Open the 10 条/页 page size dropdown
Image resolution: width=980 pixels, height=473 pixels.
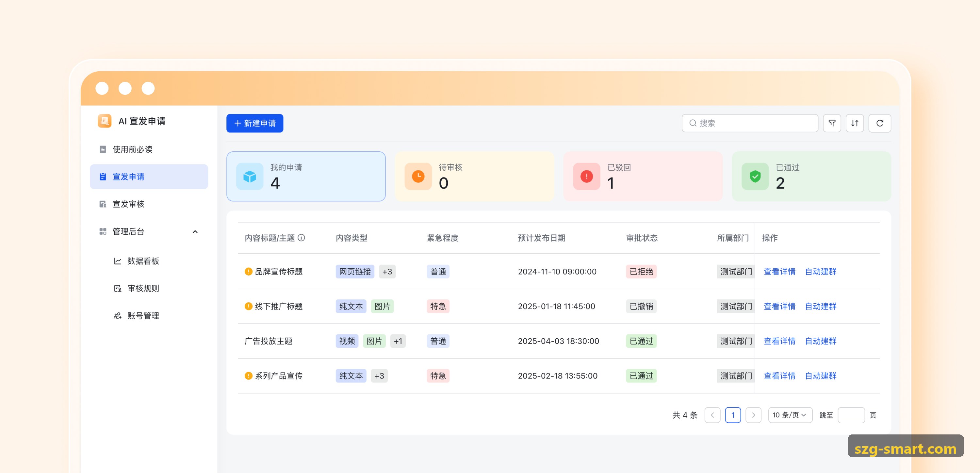790,415
